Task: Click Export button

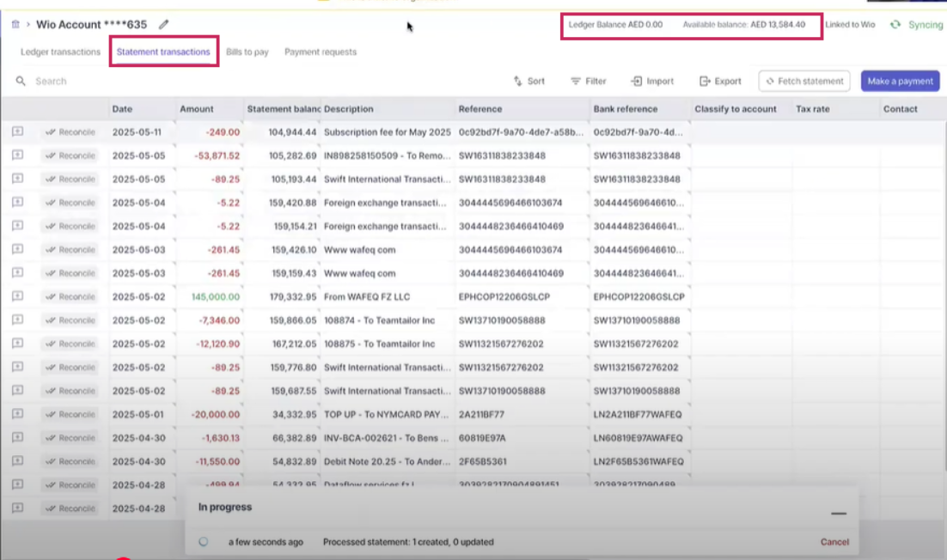Action: point(720,81)
